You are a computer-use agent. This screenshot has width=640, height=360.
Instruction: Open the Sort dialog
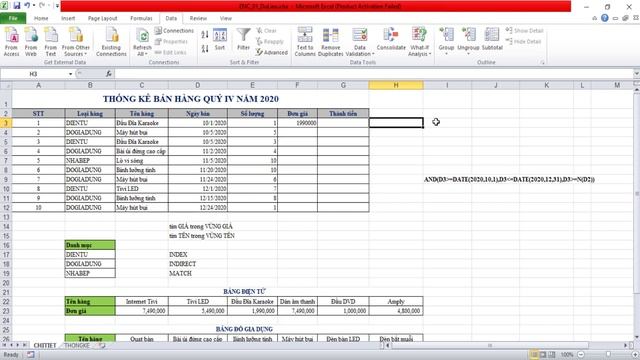click(x=220, y=40)
